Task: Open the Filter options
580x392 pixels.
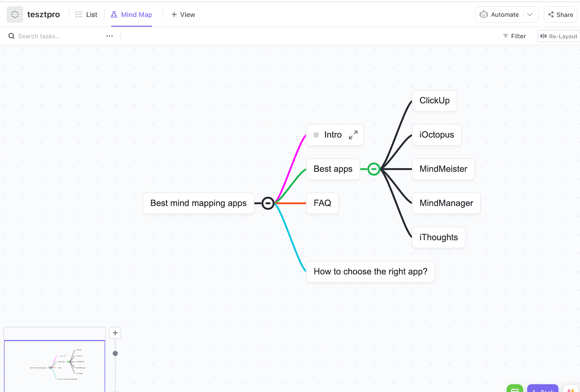Action: (x=514, y=36)
